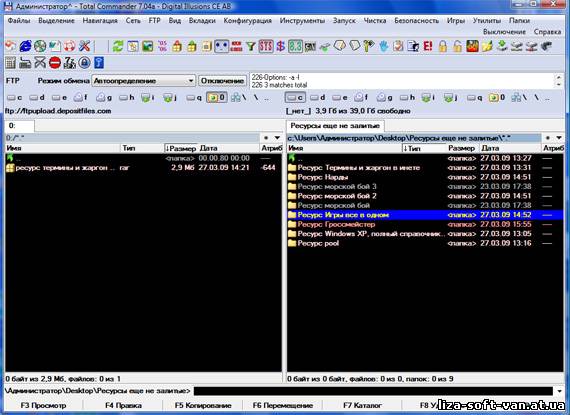Image resolution: width=570 pixels, height=415 pixels.
Task: Select drive 0 in left drive bar
Action: click(x=217, y=97)
